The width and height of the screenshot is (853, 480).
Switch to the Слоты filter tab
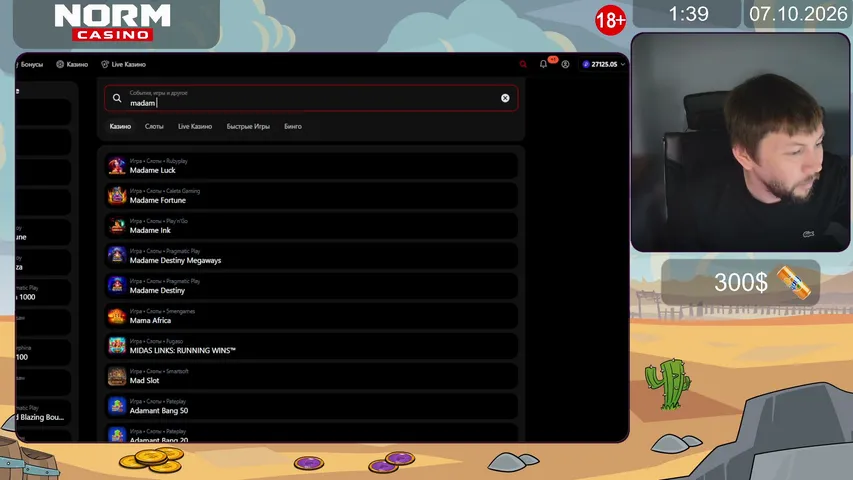(x=154, y=126)
